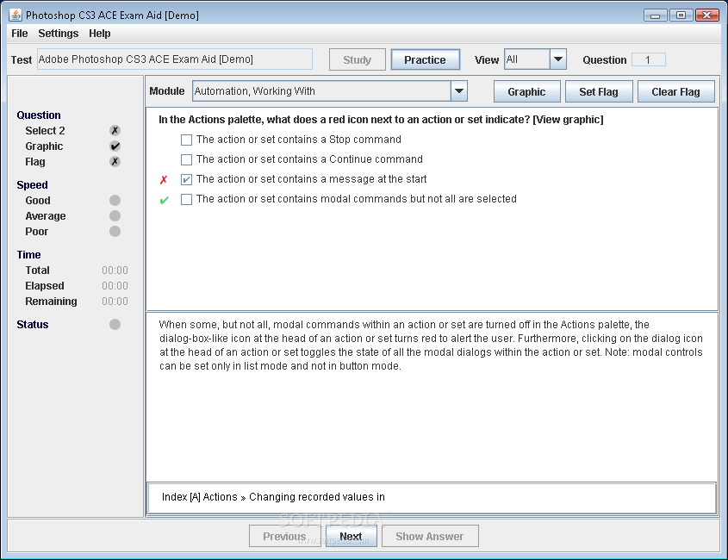The width and height of the screenshot is (728, 560).
Task: Click the X status icon beside Flag
Action: [x=115, y=162]
